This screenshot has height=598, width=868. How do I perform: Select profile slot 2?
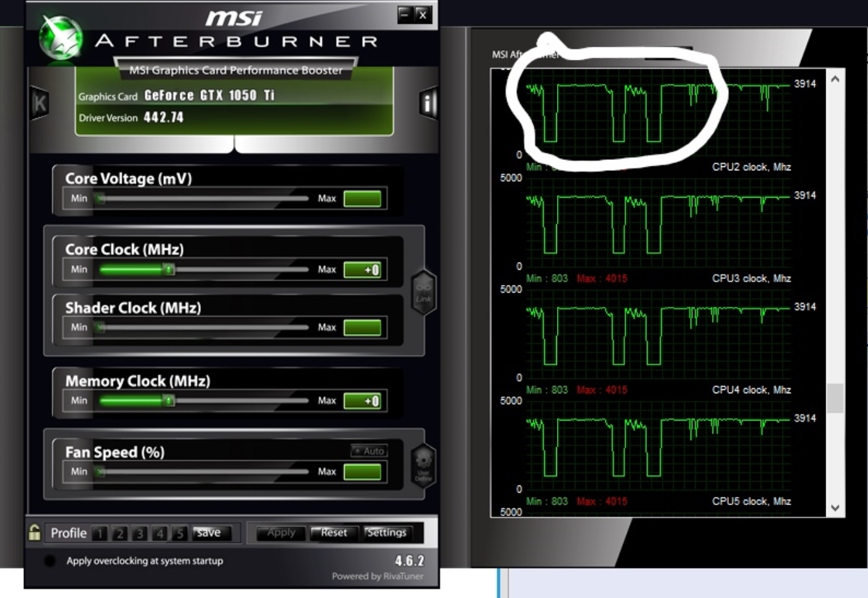(x=120, y=534)
